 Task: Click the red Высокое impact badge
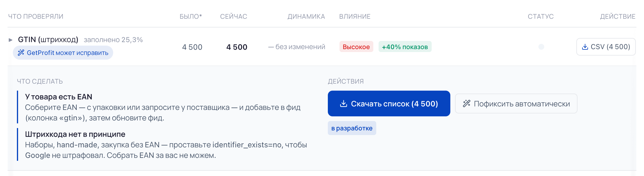pyautogui.click(x=356, y=47)
